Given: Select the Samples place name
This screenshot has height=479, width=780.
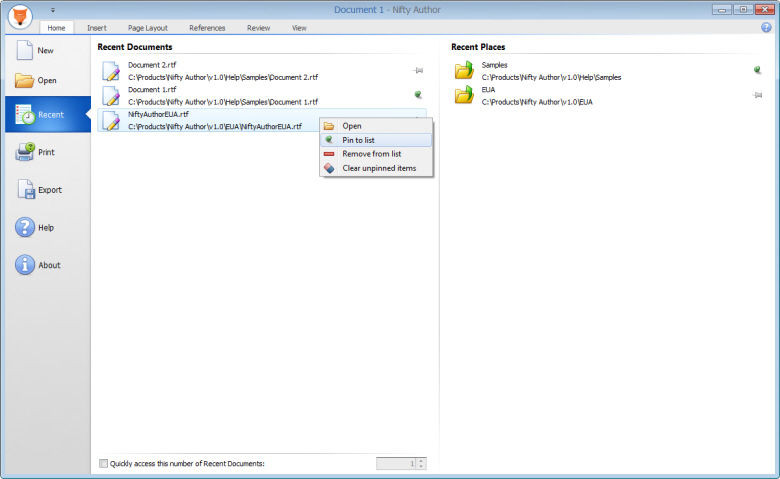Looking at the screenshot, I should [494, 65].
